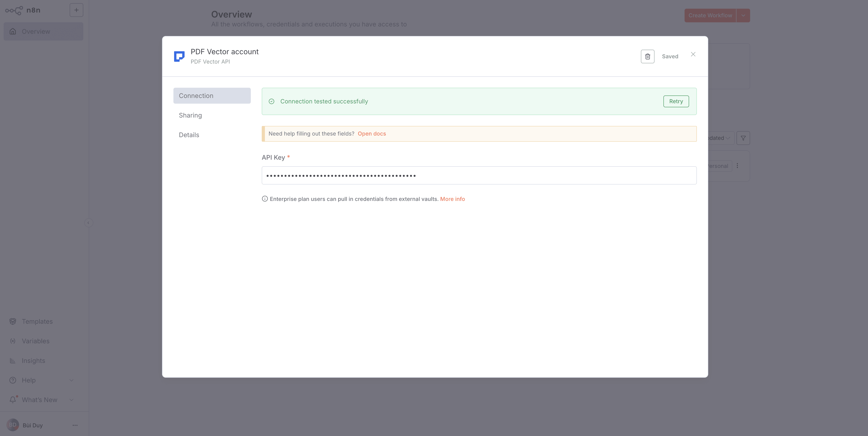Focus the API Key input field

click(479, 175)
